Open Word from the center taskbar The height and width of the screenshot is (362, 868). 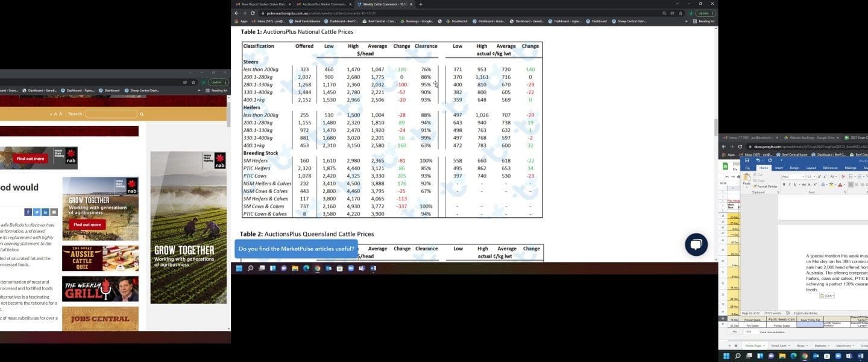(x=373, y=268)
